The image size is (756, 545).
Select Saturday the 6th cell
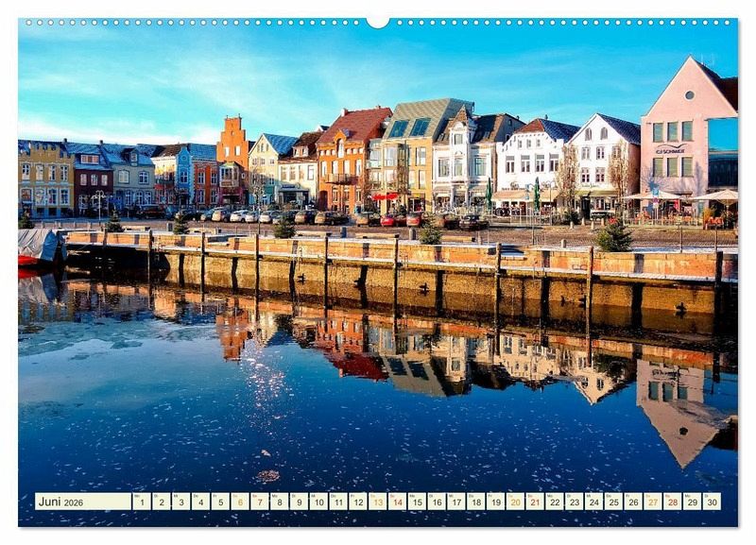pos(240,502)
